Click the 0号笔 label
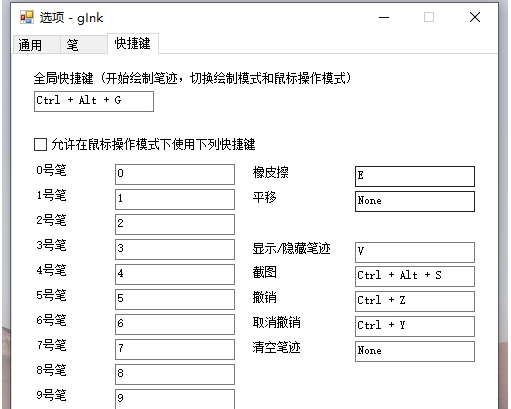Viewport: 511px width, 409px height. pos(51,170)
